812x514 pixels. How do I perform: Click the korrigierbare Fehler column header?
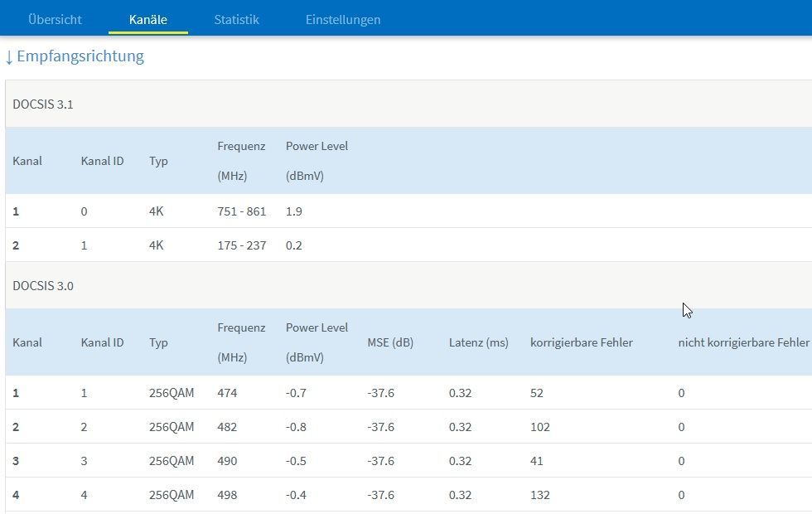581,342
